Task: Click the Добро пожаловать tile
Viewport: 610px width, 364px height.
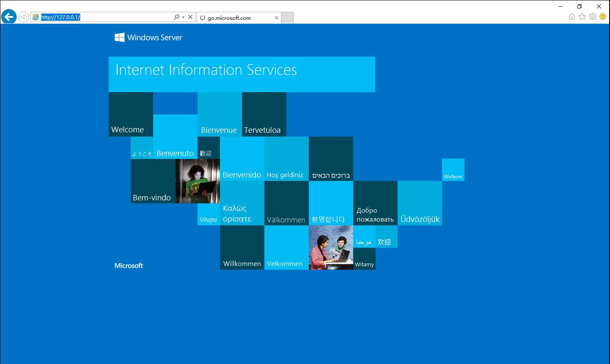Action: [x=375, y=203]
